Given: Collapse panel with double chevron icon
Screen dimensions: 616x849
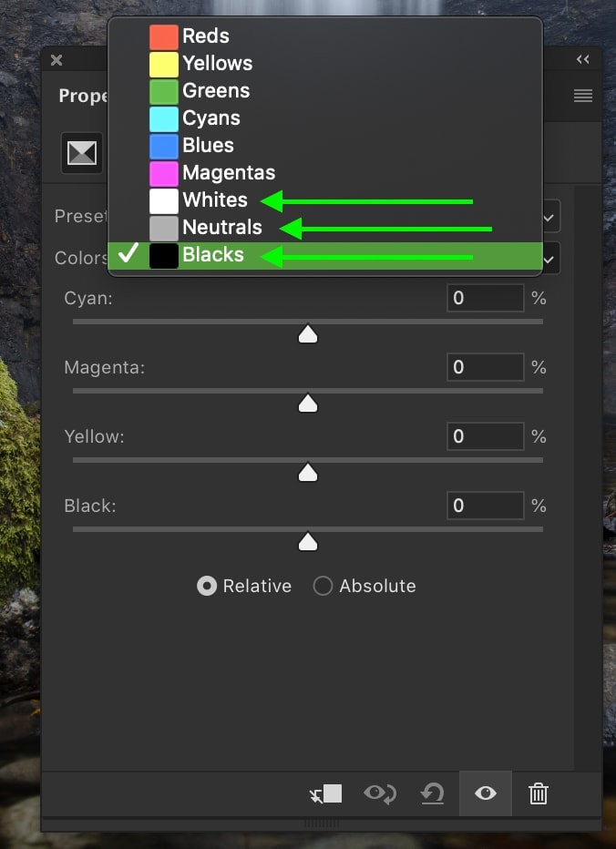Looking at the screenshot, I should [583, 59].
